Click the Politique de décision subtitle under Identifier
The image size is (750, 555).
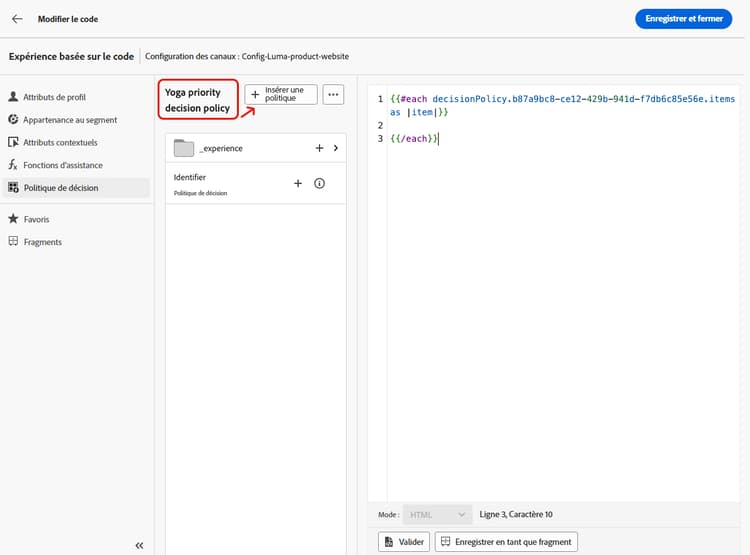(200, 193)
